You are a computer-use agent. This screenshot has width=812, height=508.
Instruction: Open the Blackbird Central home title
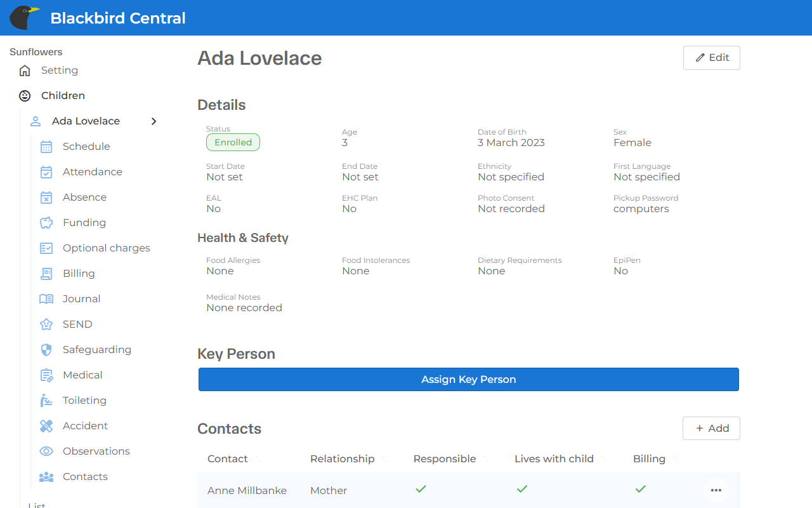click(x=118, y=18)
